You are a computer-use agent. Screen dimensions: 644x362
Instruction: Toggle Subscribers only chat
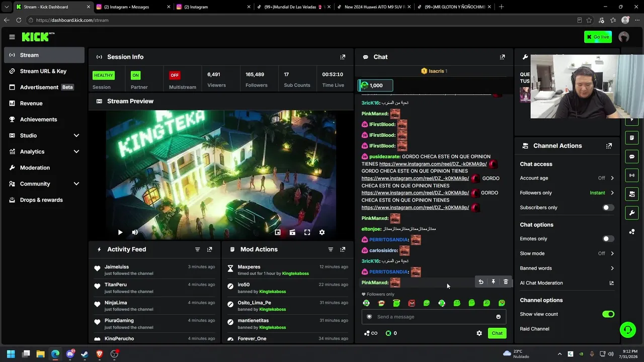tap(608, 208)
